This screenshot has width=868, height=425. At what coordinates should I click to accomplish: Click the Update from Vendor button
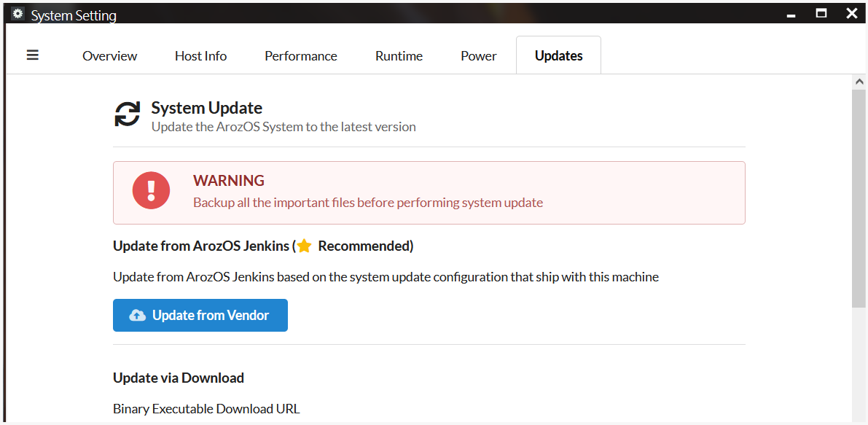point(200,316)
